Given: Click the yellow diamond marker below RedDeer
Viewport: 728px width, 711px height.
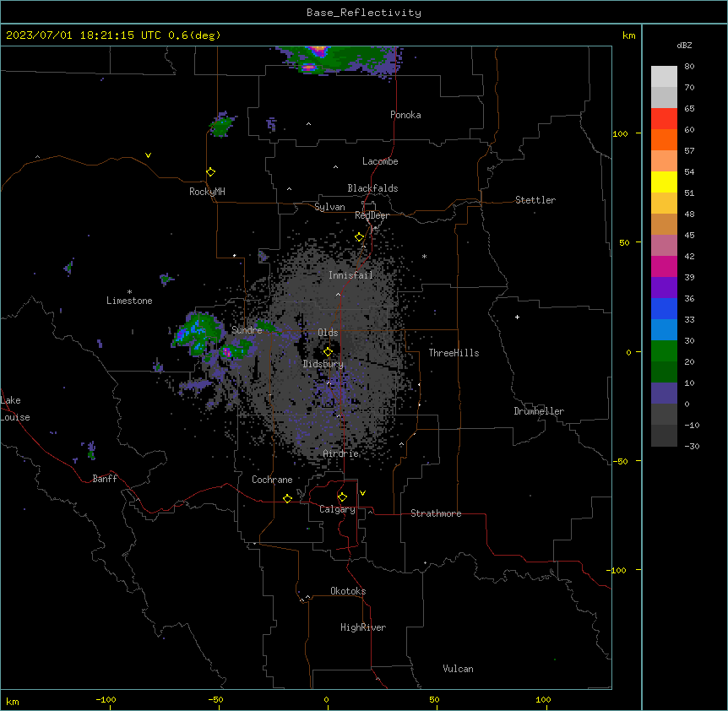Looking at the screenshot, I should (x=359, y=237).
